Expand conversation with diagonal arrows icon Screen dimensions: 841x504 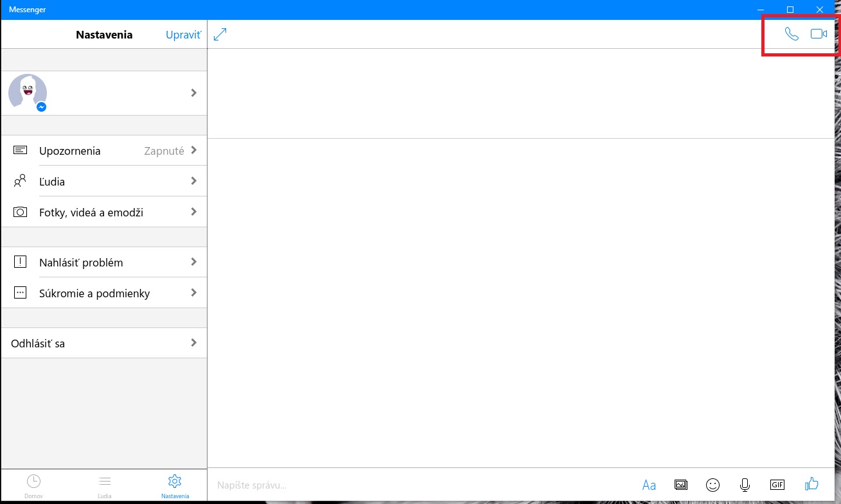click(x=220, y=34)
